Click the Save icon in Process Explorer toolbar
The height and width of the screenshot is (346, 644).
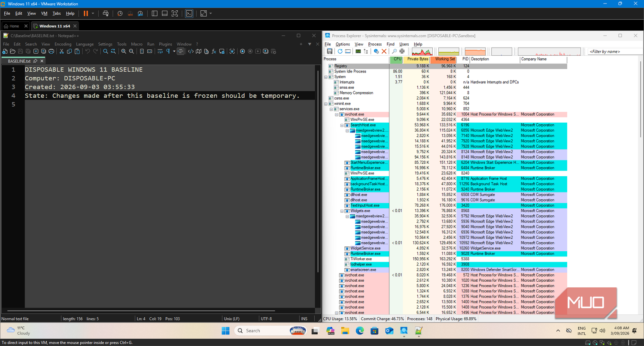tap(330, 51)
